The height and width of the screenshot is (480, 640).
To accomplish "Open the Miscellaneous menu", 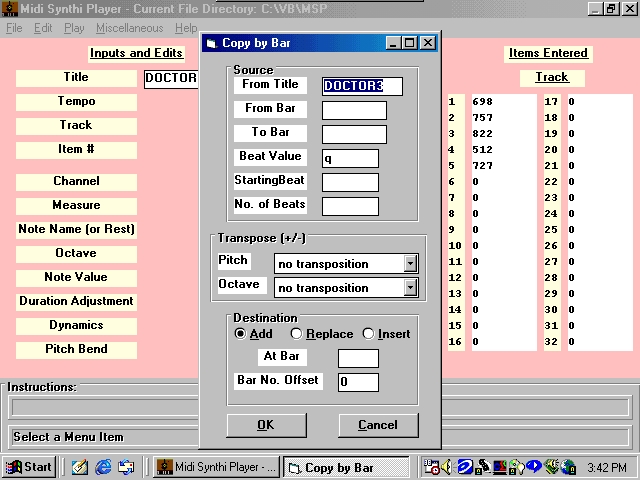I will point(129,28).
